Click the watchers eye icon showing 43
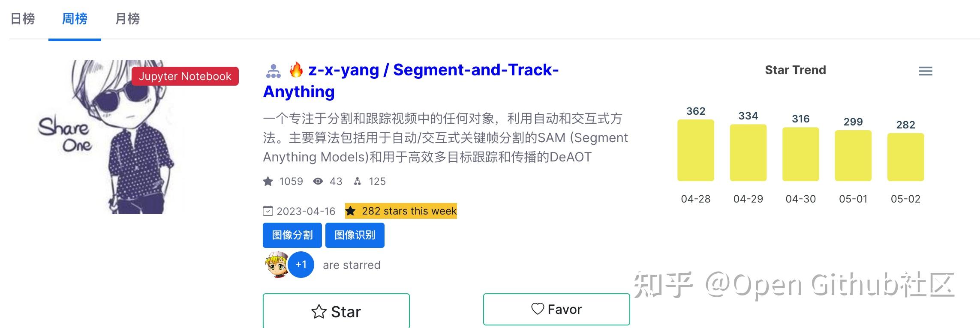The image size is (980, 328). tap(318, 182)
